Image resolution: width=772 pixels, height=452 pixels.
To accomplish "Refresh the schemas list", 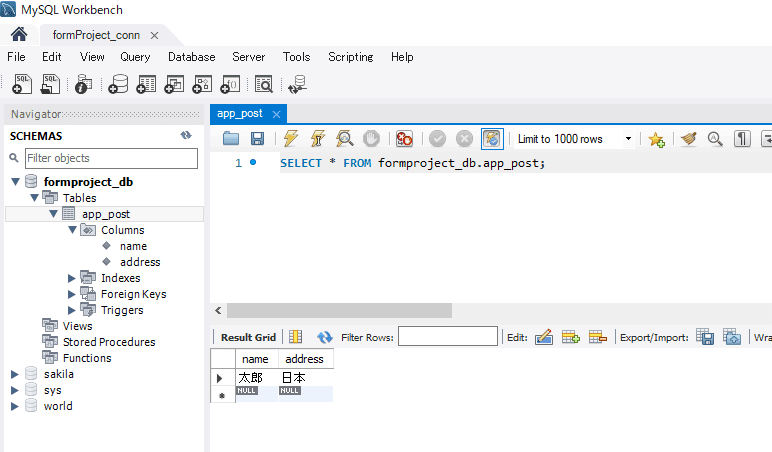I will (186, 135).
